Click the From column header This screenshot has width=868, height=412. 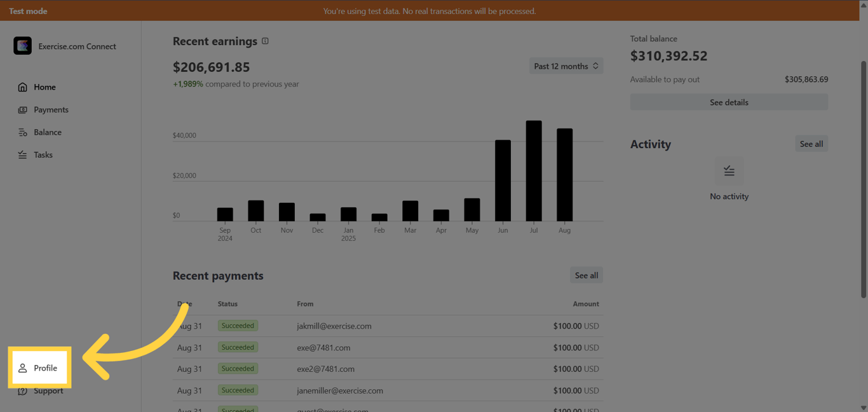coord(305,304)
